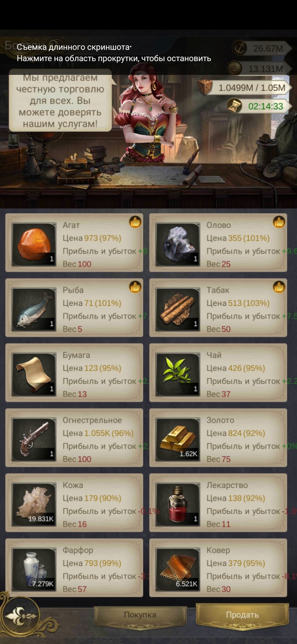This screenshot has height=644, width=297.
Task: Open the Чай goods card
Action: click(218, 373)
